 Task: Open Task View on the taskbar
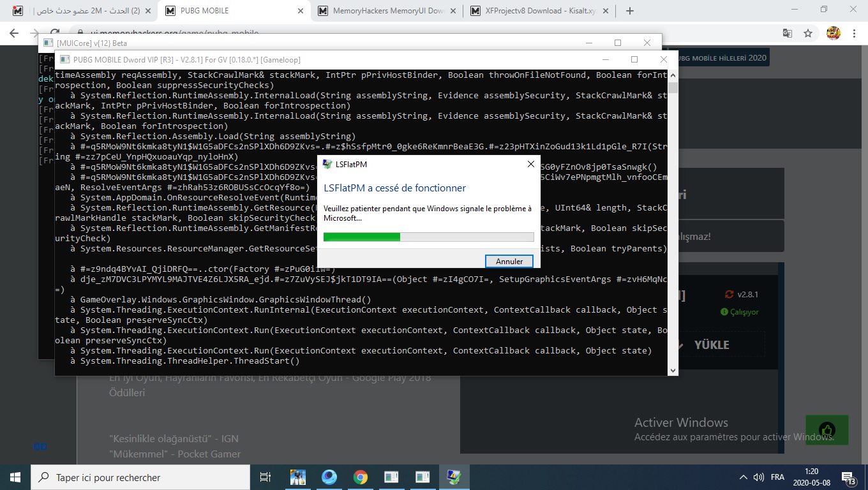(x=266, y=477)
